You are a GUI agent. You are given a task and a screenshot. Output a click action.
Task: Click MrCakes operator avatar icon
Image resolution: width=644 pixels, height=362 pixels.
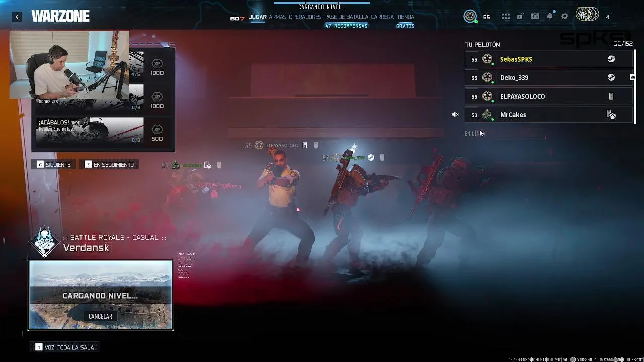(487, 115)
